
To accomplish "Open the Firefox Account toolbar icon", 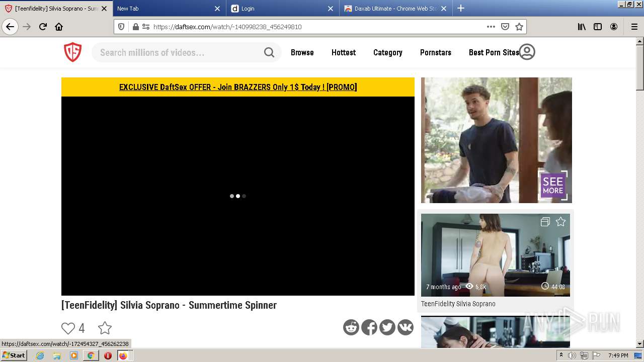I will (614, 27).
